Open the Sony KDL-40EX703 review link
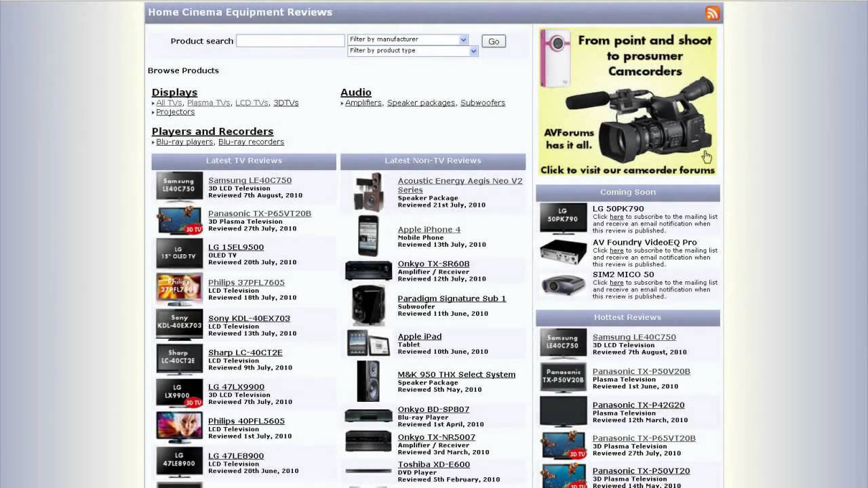868x488 pixels. (249, 319)
